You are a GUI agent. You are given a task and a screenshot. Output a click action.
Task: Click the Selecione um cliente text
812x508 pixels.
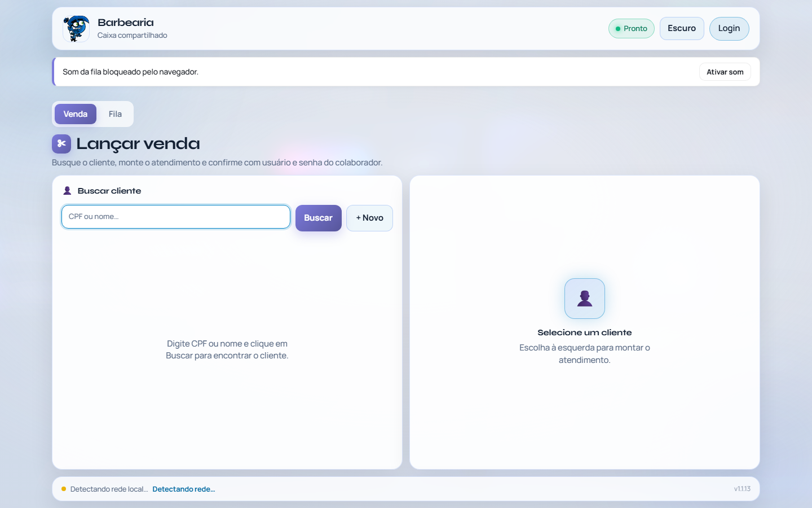click(x=585, y=332)
